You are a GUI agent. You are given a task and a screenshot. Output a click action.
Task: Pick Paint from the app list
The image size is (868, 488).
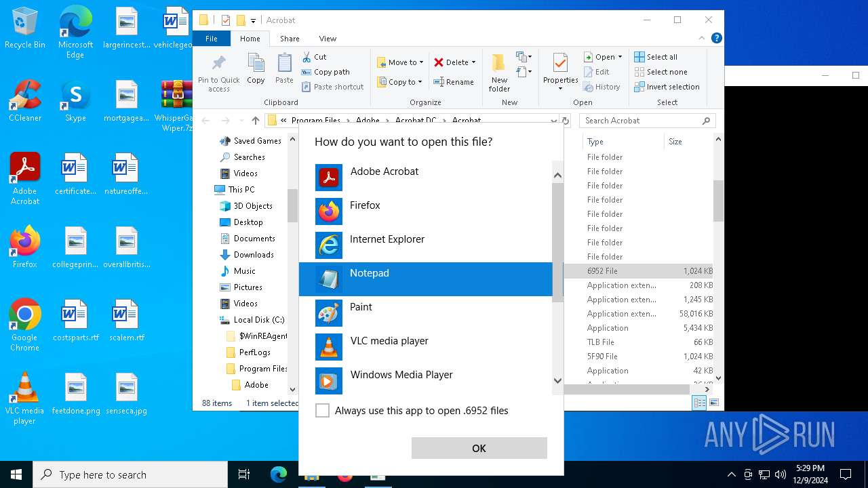click(426, 313)
